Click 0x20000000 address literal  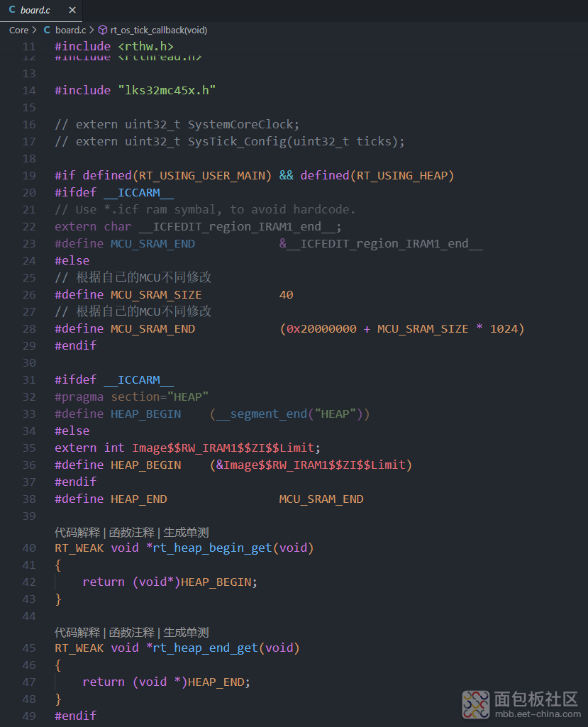321,328
